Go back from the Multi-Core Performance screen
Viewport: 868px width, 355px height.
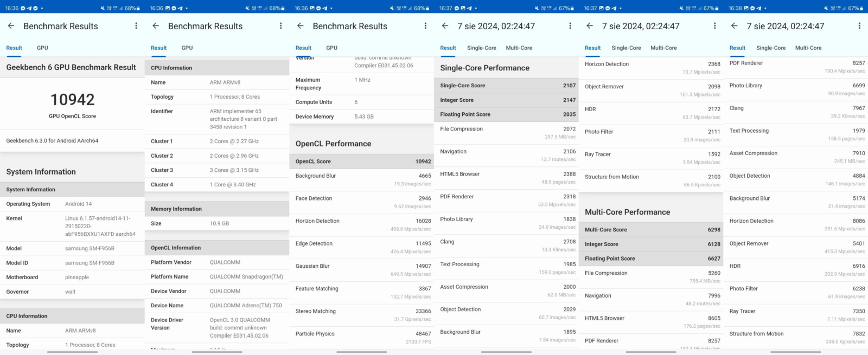(x=590, y=26)
